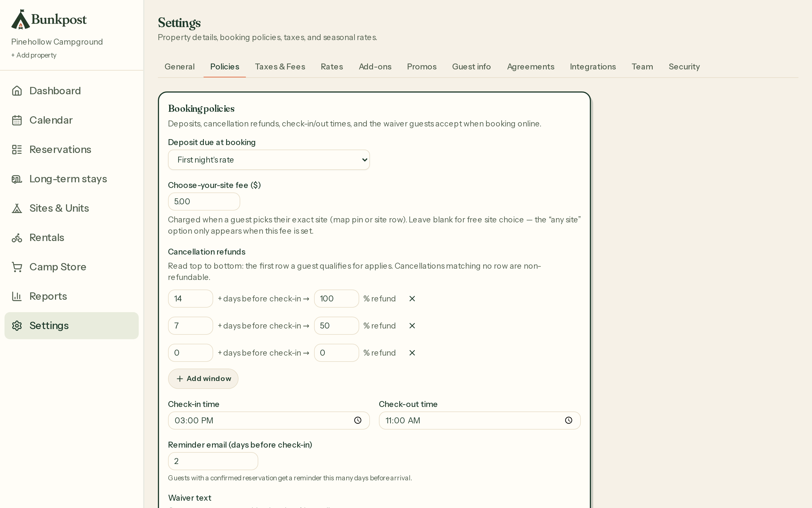The width and height of the screenshot is (812, 508).
Task: Click the Long-term stays RV icon
Action: point(17,179)
